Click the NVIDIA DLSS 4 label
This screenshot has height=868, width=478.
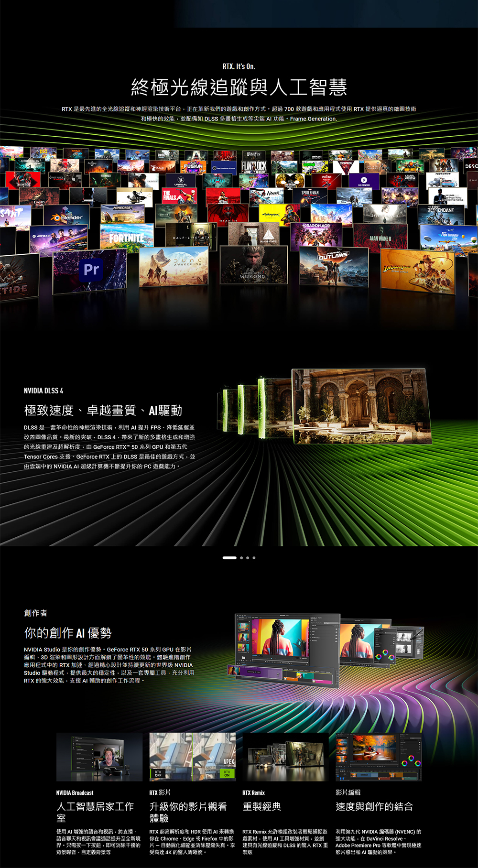43,391
